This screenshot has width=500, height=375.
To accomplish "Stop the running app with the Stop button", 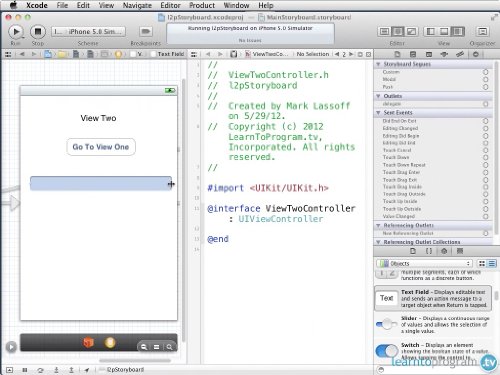I will click(x=38, y=32).
